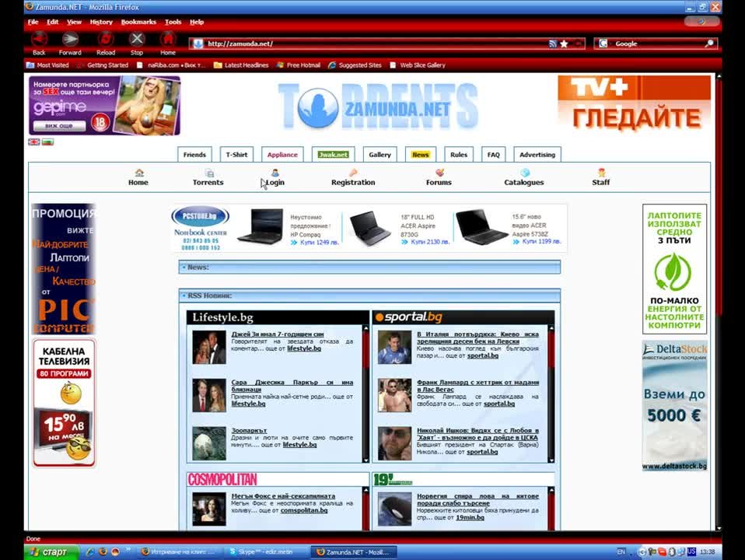Click the Login user icon
Screen dimensions: 745x560
pos(275,173)
